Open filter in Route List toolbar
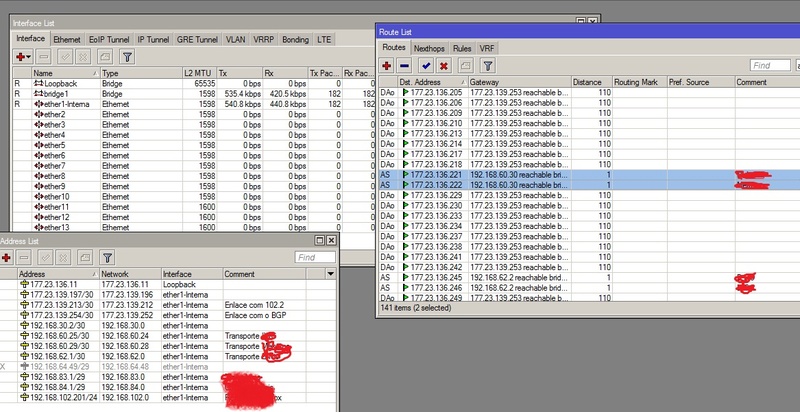The width and height of the screenshot is (800, 412). [488, 65]
